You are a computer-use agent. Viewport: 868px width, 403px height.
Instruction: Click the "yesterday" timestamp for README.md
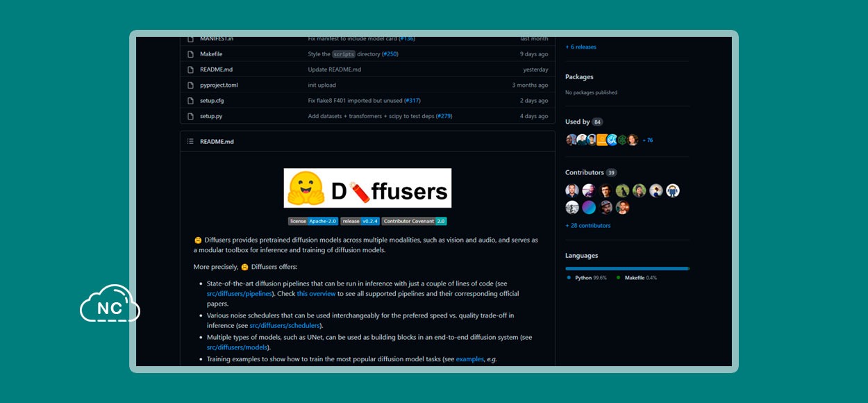[535, 69]
